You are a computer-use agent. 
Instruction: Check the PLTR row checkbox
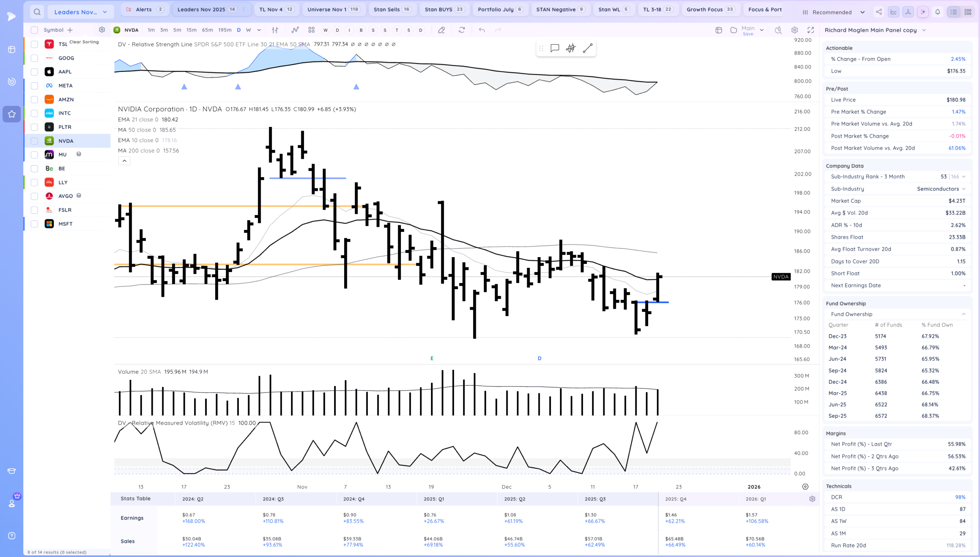coord(34,127)
